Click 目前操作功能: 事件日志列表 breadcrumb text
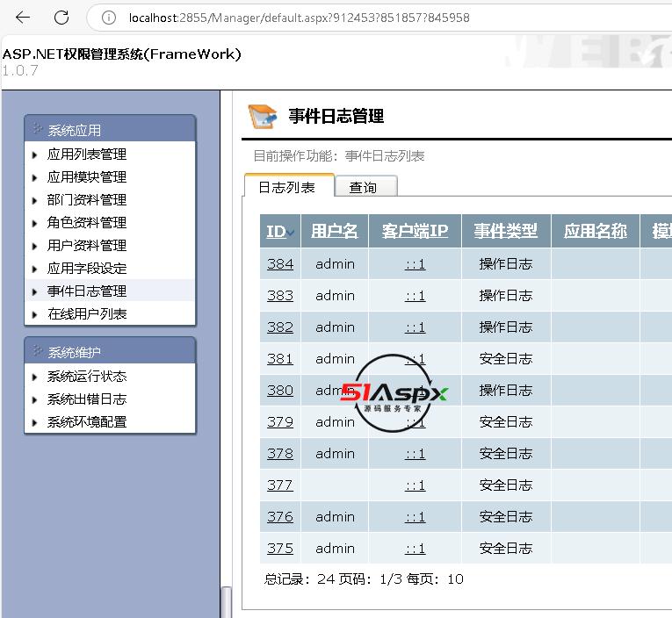 (x=338, y=156)
